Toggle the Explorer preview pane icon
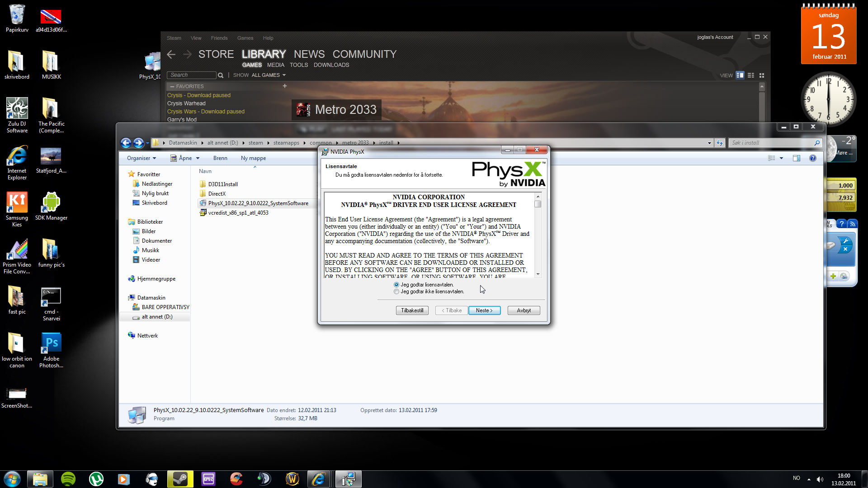The width and height of the screenshot is (868, 488). (797, 158)
